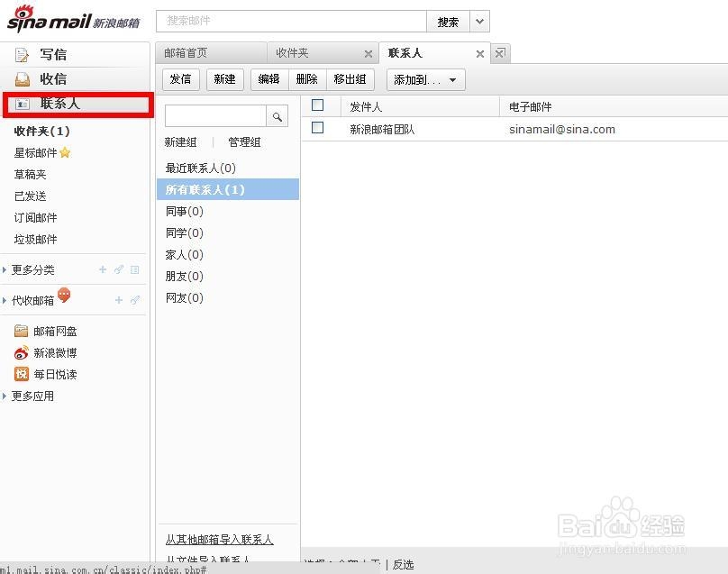Select the 收信 receive mail icon

(23, 79)
